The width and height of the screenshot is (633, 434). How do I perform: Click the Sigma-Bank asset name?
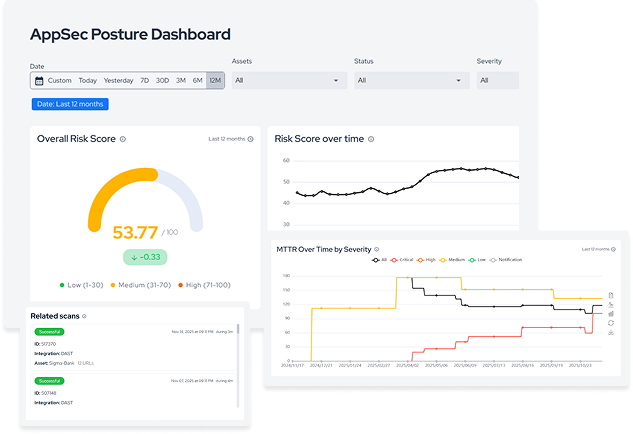point(62,363)
